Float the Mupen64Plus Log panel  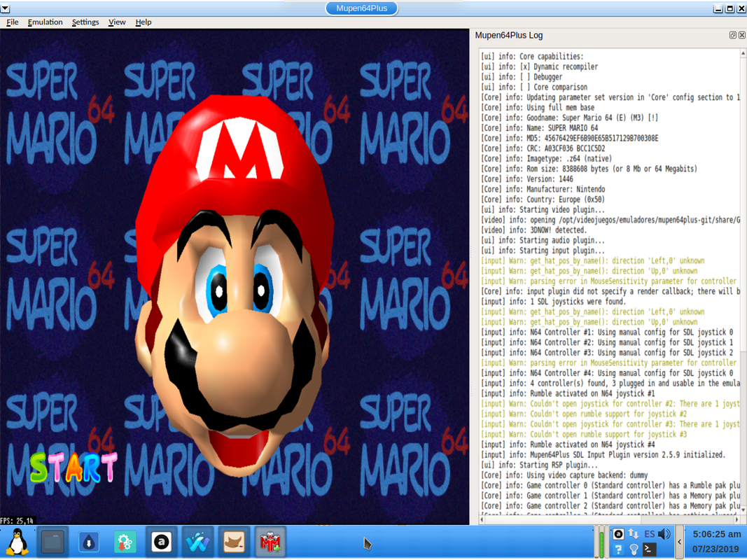click(733, 35)
